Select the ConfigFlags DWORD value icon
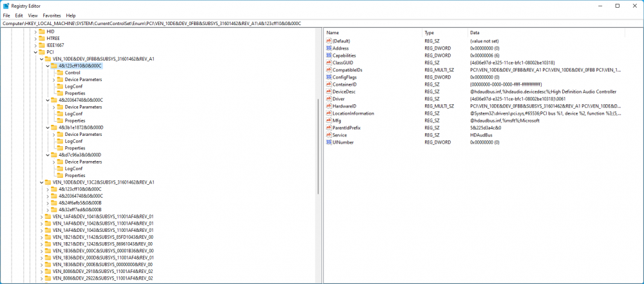This screenshot has height=284, width=644. (x=328, y=77)
